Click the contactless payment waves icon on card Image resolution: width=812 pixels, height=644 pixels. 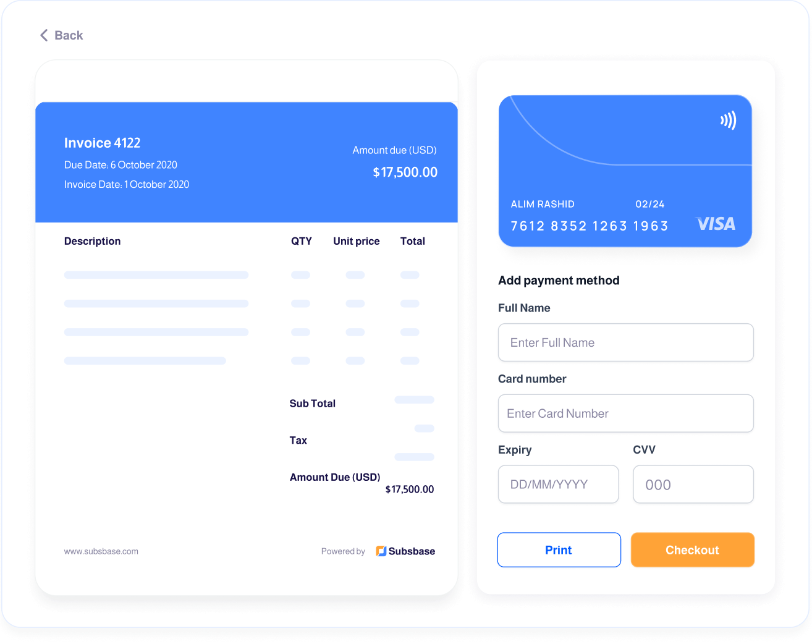729,121
